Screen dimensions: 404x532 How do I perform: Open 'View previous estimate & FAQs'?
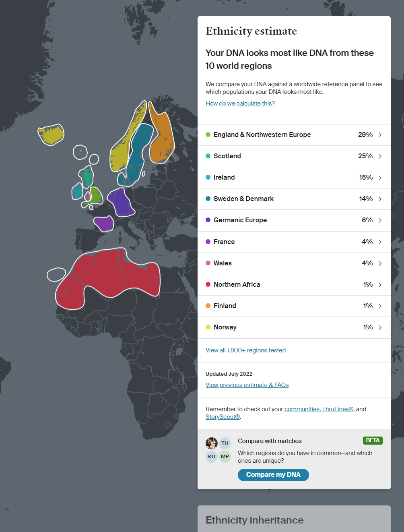pyautogui.click(x=247, y=385)
